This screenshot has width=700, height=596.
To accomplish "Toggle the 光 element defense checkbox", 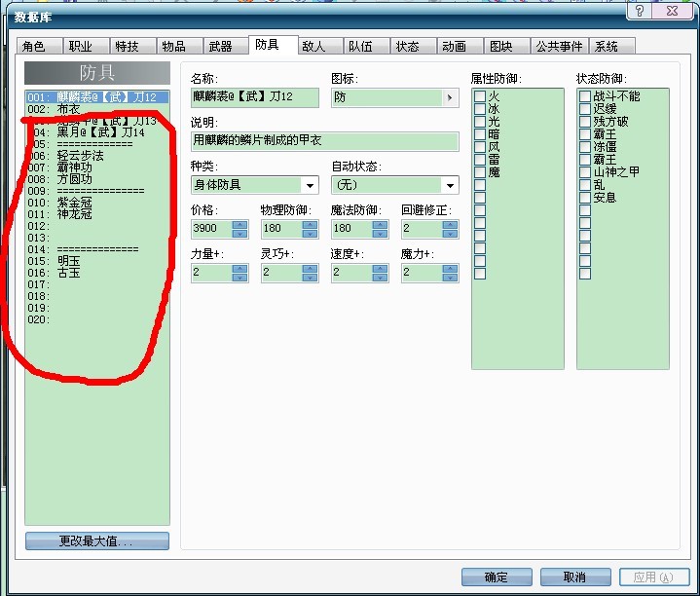I will [480, 122].
